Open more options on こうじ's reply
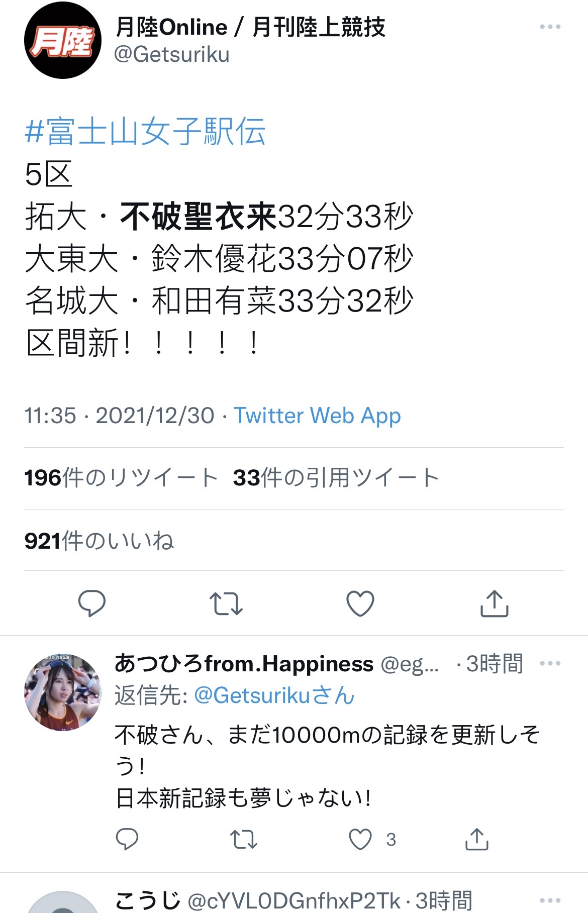Screen dimensions: 588x913 [x=550, y=900]
